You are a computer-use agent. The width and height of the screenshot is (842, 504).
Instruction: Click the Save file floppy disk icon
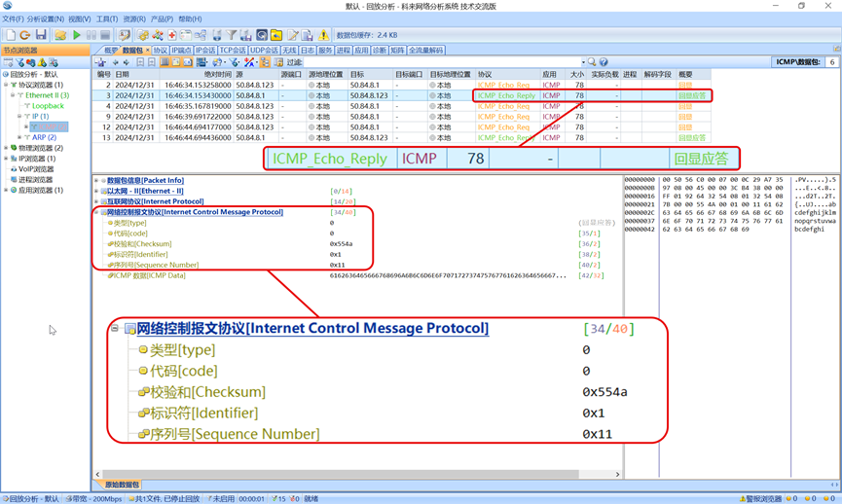tap(41, 35)
